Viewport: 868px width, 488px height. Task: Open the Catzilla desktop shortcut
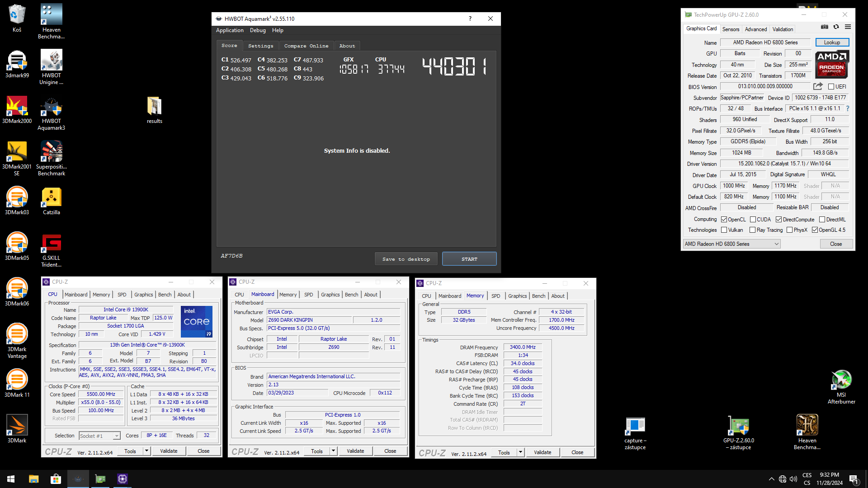pos(51,201)
